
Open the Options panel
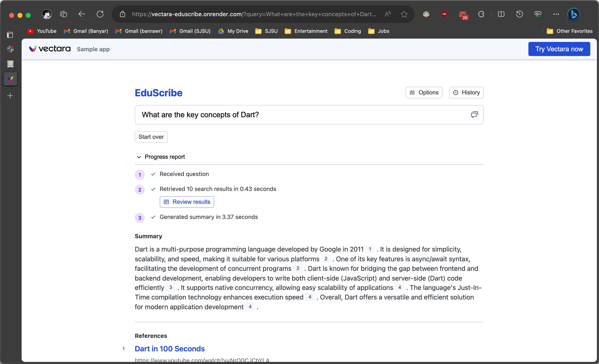[424, 93]
